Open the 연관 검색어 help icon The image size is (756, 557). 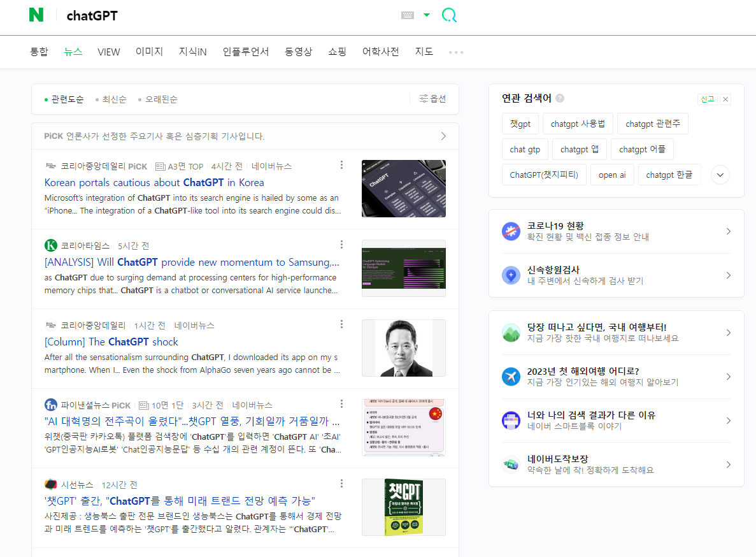pyautogui.click(x=560, y=98)
